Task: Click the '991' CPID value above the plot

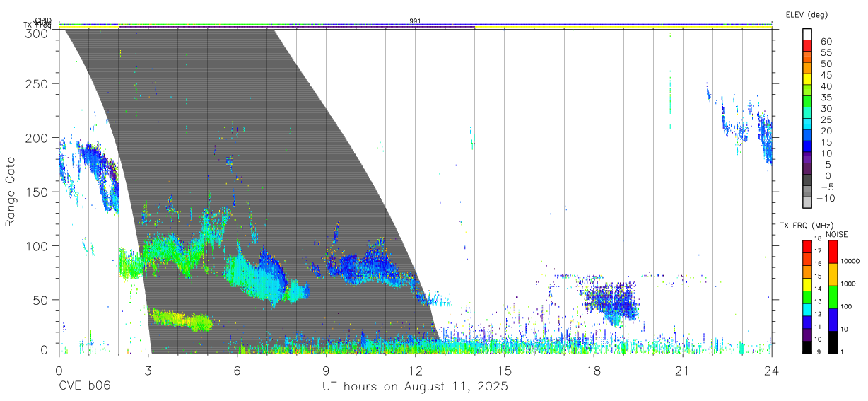Action: click(x=415, y=21)
